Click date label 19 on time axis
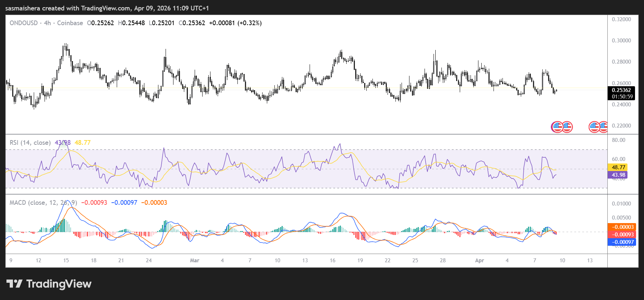Image resolution: width=644 pixels, height=300 pixels. click(360, 260)
